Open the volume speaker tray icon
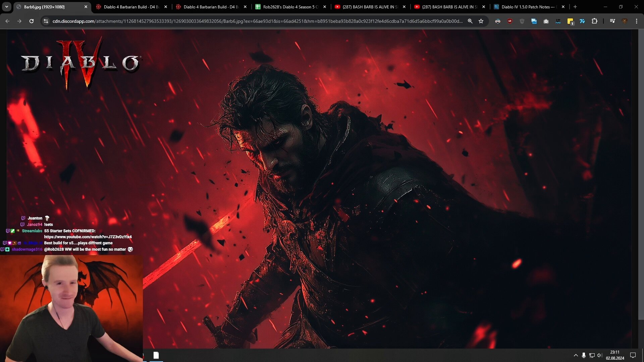The image size is (644, 362). 600,355
